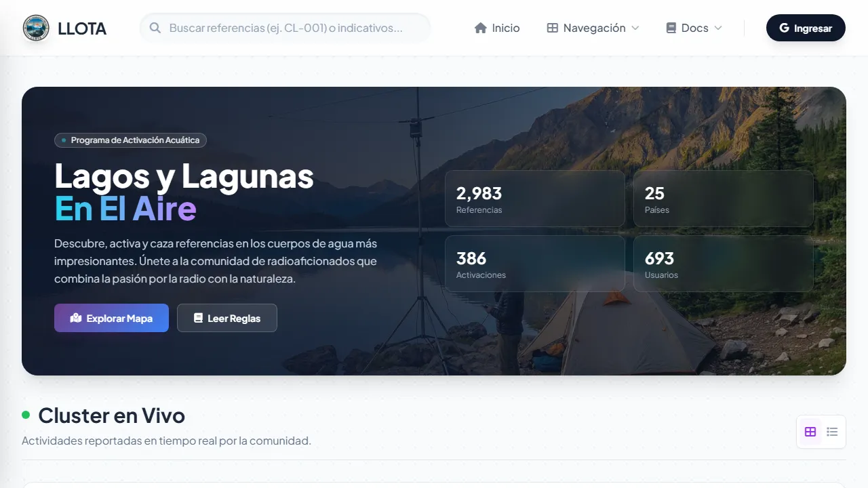This screenshot has width=868, height=488.
Task: Click the book icon beside Docs
Action: [671, 28]
